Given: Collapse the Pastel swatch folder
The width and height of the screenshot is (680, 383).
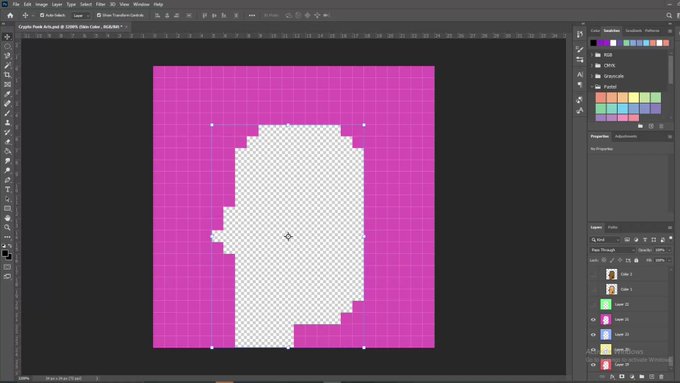Looking at the screenshot, I should 592,87.
